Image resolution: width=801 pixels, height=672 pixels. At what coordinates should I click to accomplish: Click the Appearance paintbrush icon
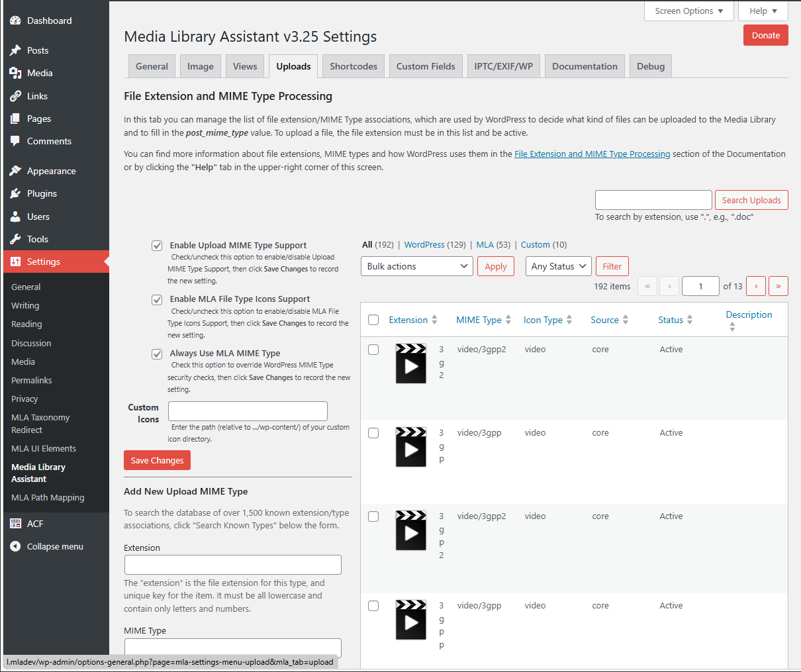coord(15,170)
